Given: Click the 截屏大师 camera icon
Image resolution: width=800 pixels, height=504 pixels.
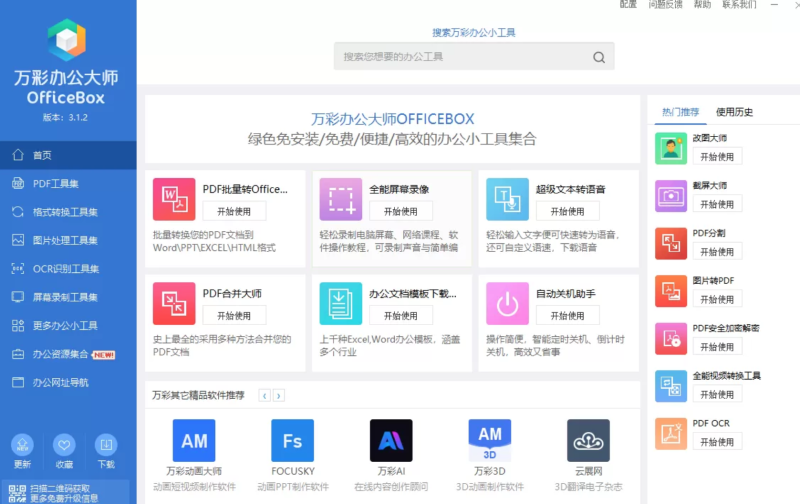Looking at the screenshot, I should coord(671,196).
